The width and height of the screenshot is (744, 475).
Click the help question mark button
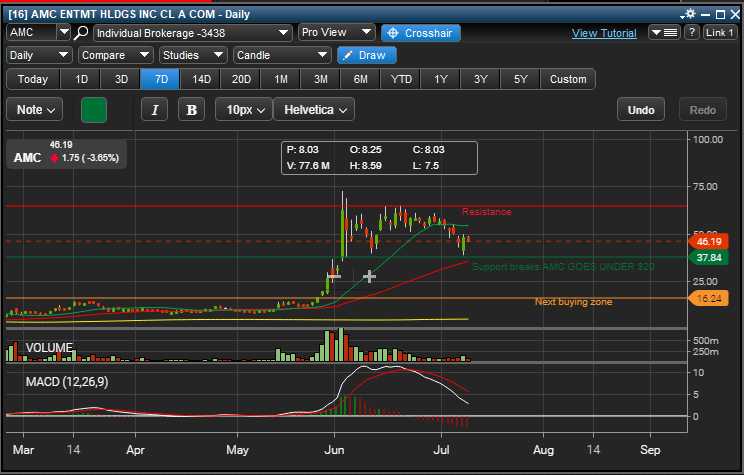pos(692,33)
